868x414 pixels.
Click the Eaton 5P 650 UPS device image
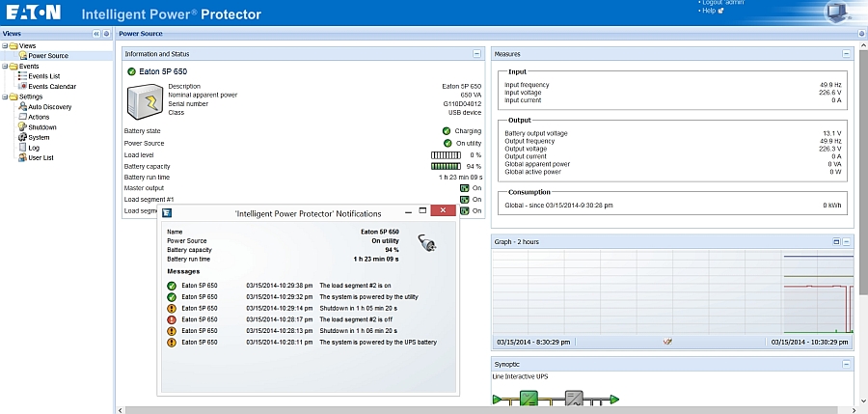point(145,101)
